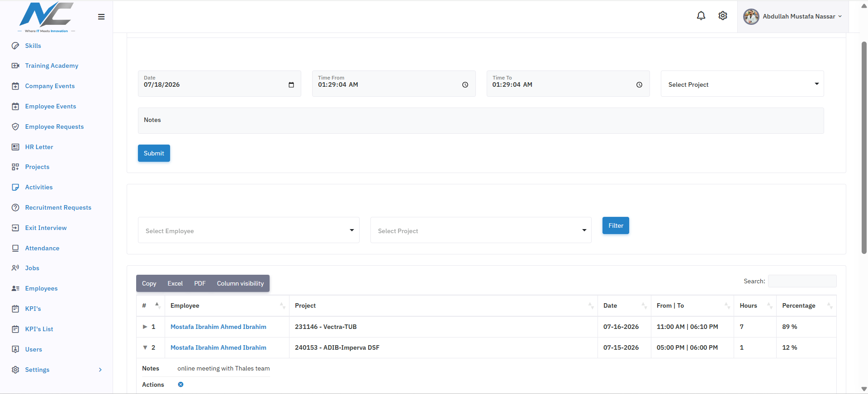Open Abdullah Mustafa Nassar user menu

pos(792,16)
